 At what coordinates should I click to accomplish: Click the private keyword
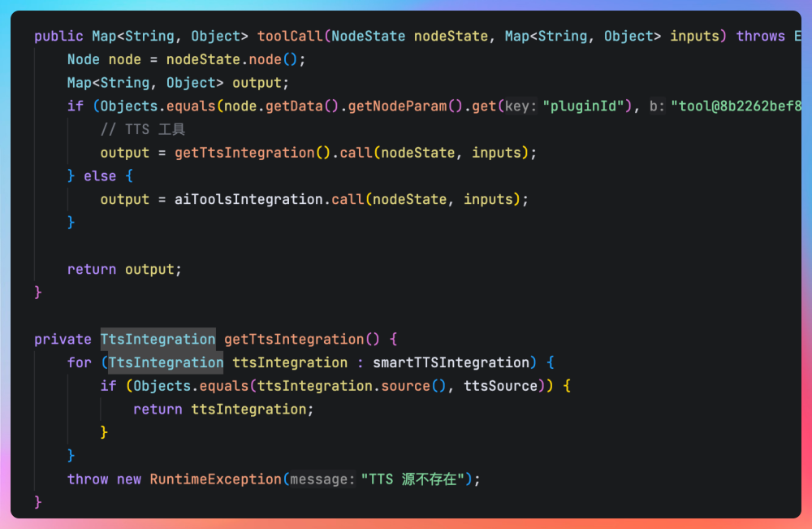pyautogui.click(x=63, y=340)
